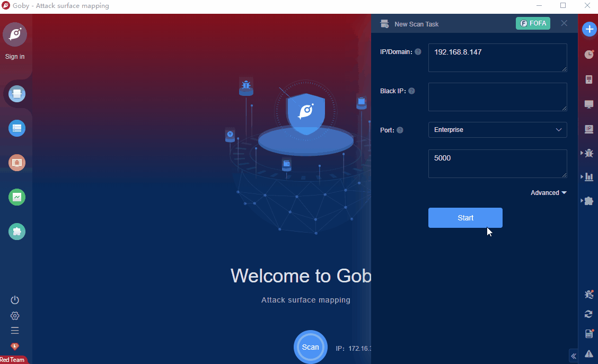This screenshot has width=598, height=364.
Task: Click the blue plus new task icon
Action: (x=589, y=29)
